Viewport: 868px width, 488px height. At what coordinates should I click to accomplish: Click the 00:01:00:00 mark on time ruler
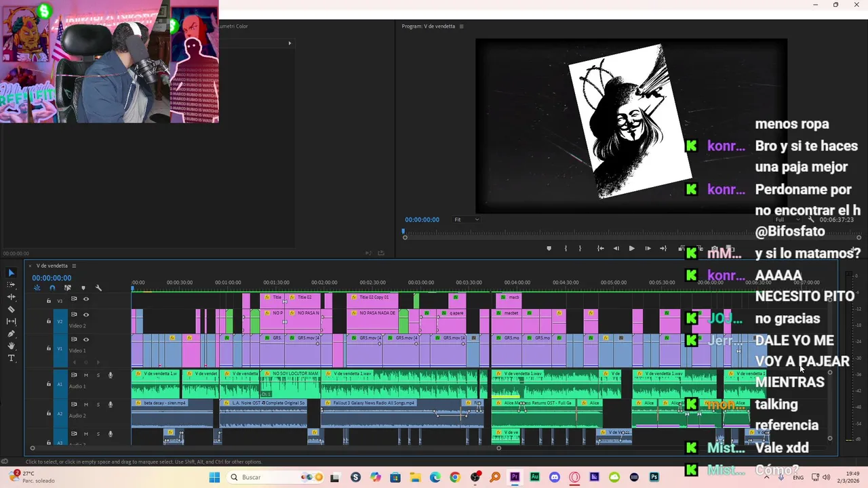[x=228, y=283]
